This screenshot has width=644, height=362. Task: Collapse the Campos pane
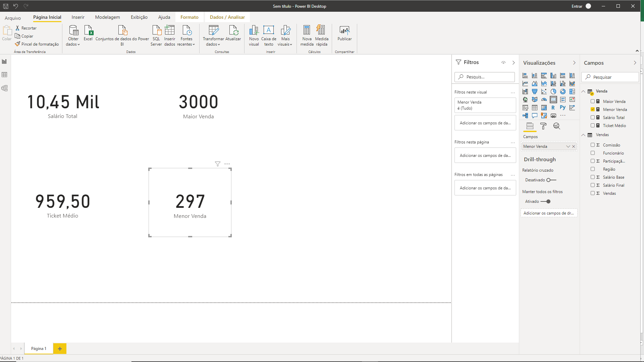pos(635,63)
